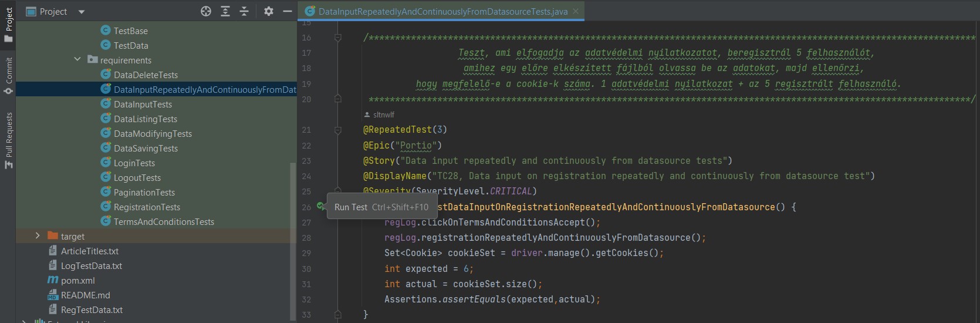Select the requirements folder
The image size is (980, 323).
[126, 60]
